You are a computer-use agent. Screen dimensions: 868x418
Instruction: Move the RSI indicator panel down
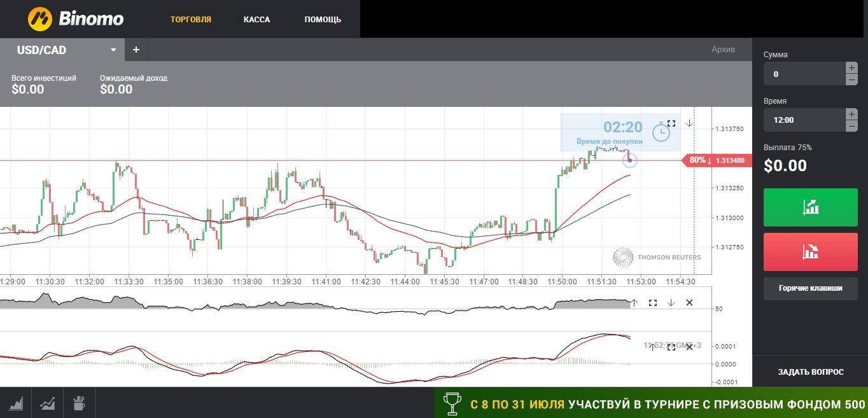click(671, 303)
